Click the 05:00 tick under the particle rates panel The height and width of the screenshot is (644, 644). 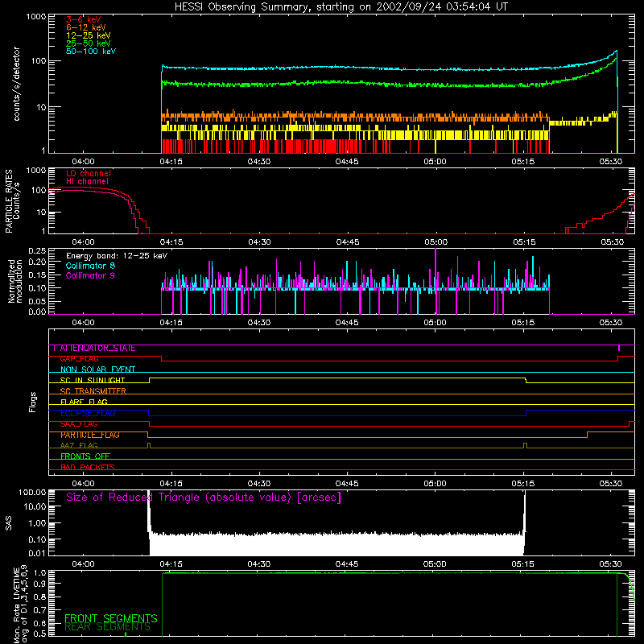[x=436, y=242]
